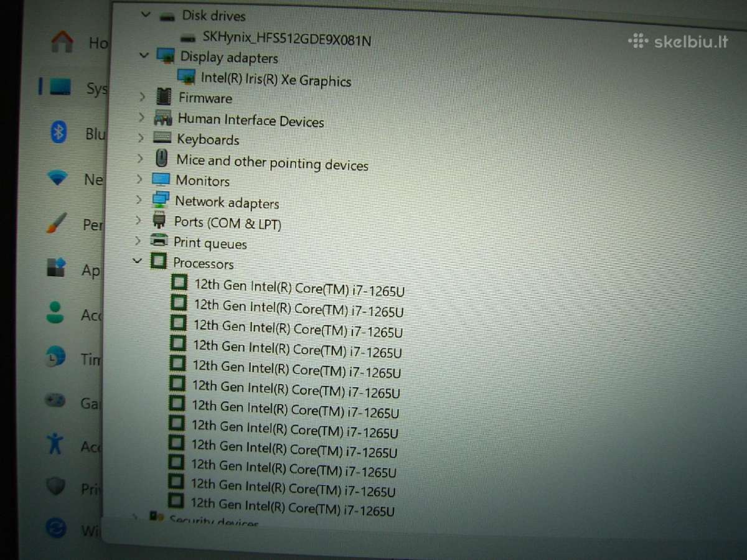Viewport: 747px width, 560px height.
Task: Expand the Monitors category
Action: (x=139, y=179)
